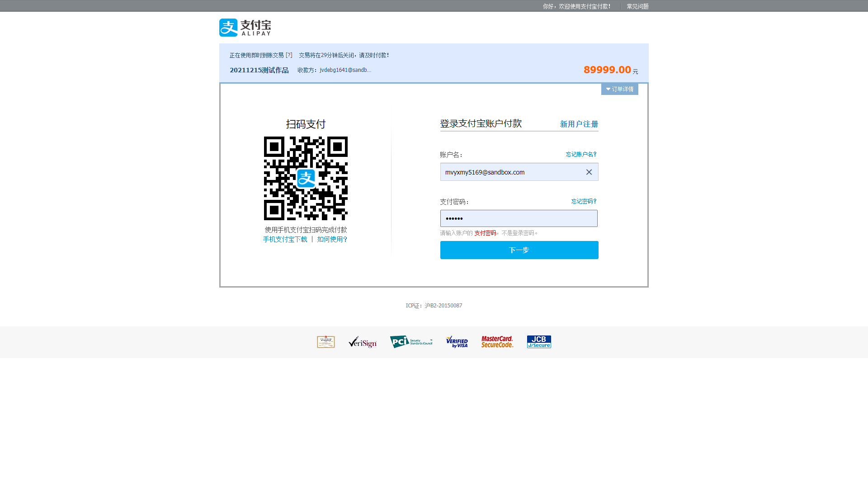
Task: Open the [?] help next to 即时到账交易
Action: coord(289,55)
